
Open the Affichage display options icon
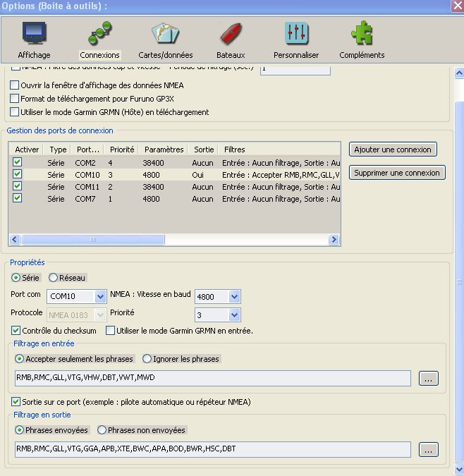point(34,34)
